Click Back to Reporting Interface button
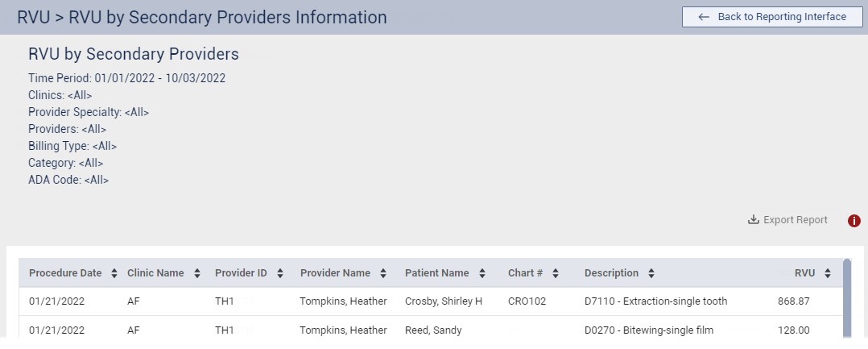The width and height of the screenshot is (868, 349). pos(772,17)
